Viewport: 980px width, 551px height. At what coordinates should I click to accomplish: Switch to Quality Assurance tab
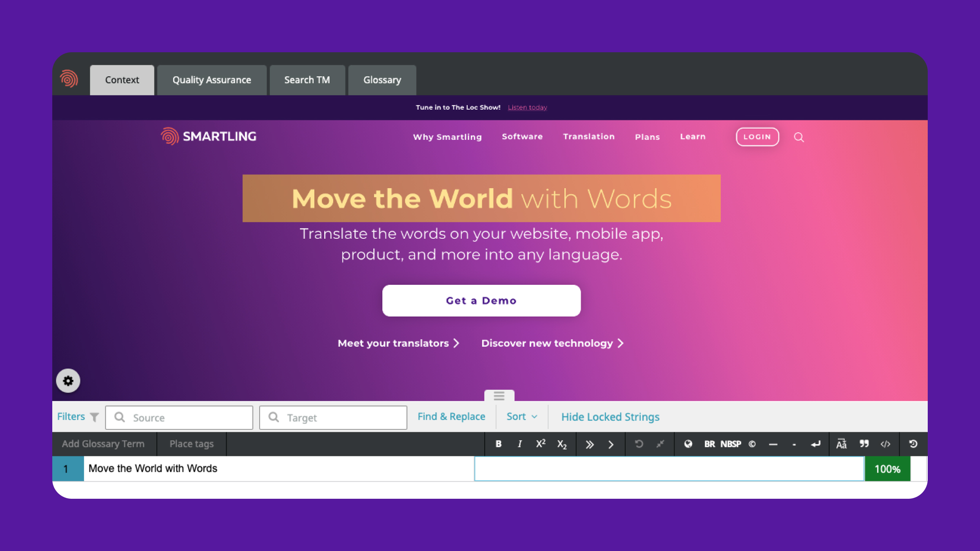pyautogui.click(x=212, y=80)
